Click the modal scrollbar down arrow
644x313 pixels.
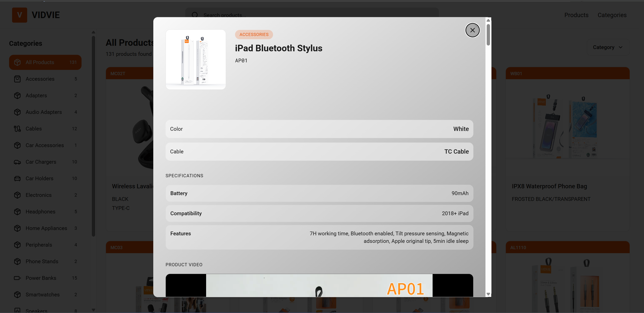[x=488, y=294]
